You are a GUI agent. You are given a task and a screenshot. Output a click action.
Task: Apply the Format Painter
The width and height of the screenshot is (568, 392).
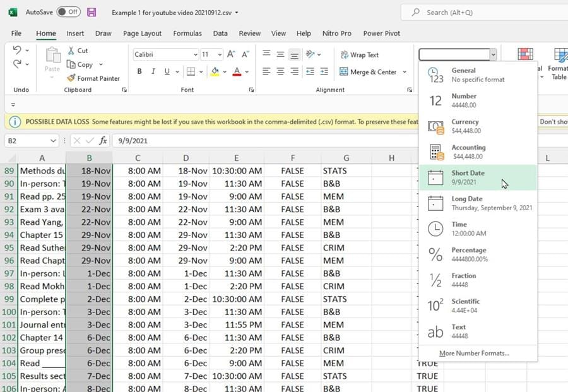[93, 78]
